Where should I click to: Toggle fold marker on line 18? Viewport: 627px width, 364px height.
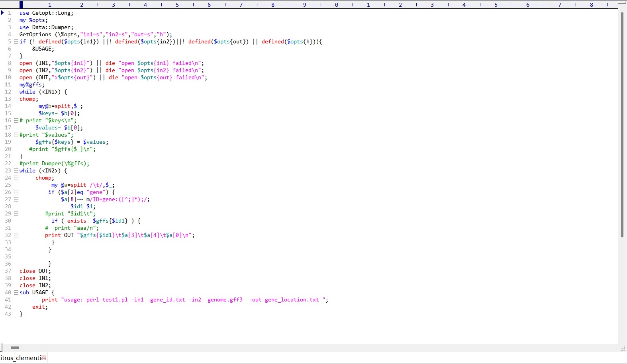[x=16, y=135]
